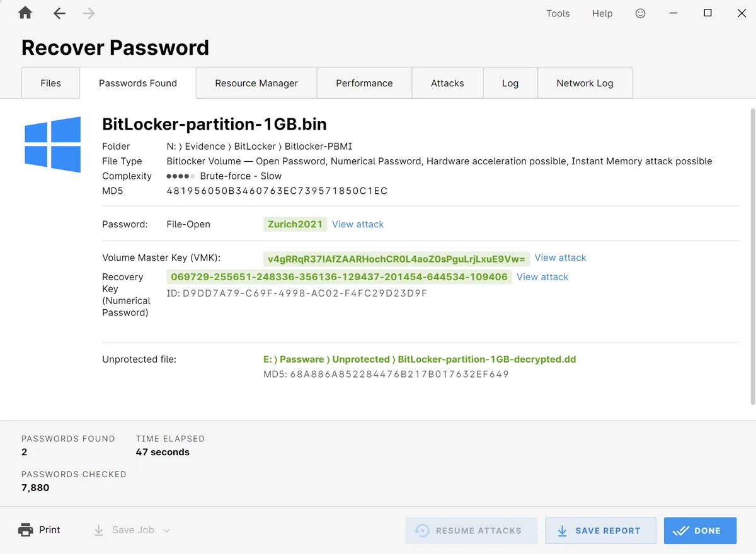Select the Volume Master Key value
This screenshot has width=756, height=554.
point(396,259)
